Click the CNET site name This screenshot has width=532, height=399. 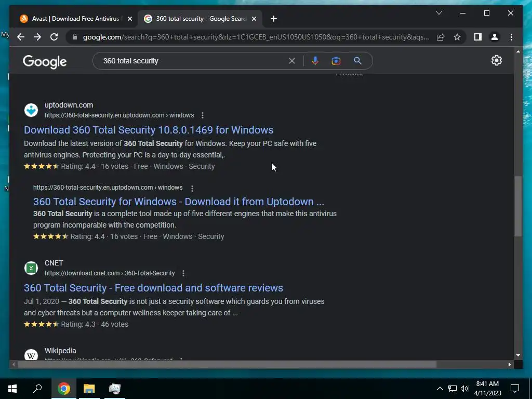pyautogui.click(x=54, y=263)
